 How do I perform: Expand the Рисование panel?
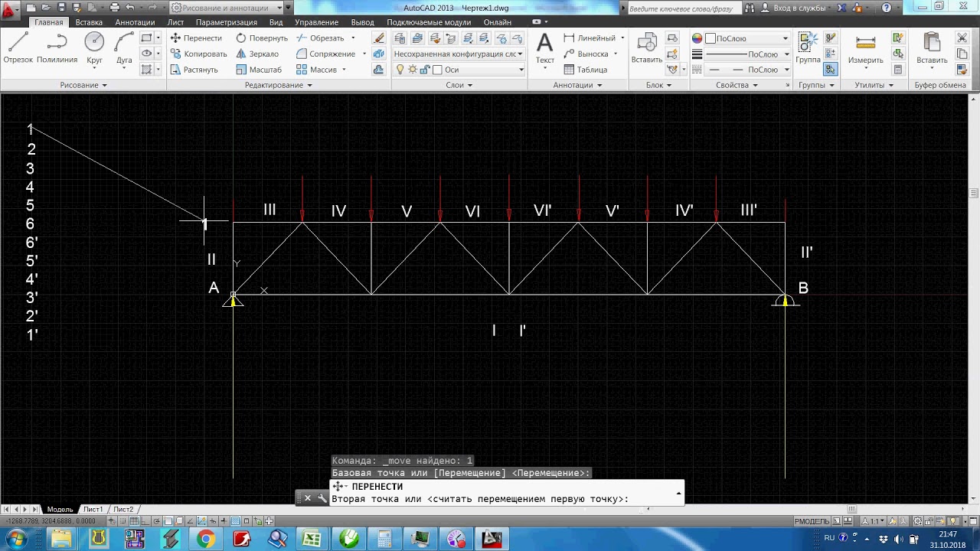click(83, 85)
